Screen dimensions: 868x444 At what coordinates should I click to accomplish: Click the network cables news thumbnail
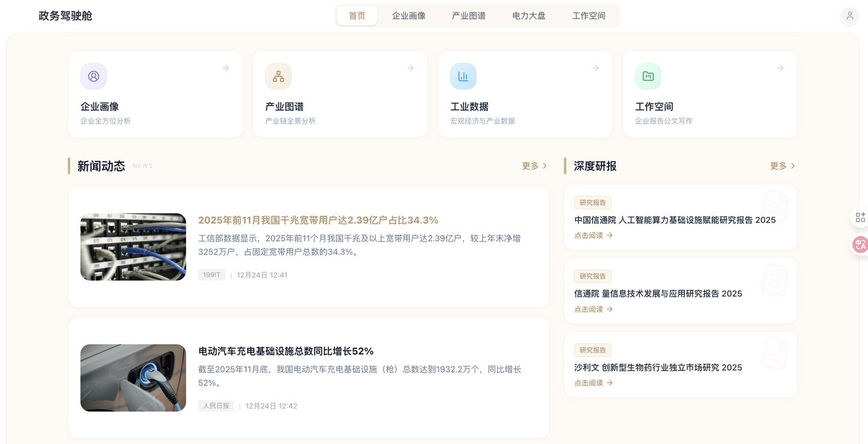[x=133, y=247]
